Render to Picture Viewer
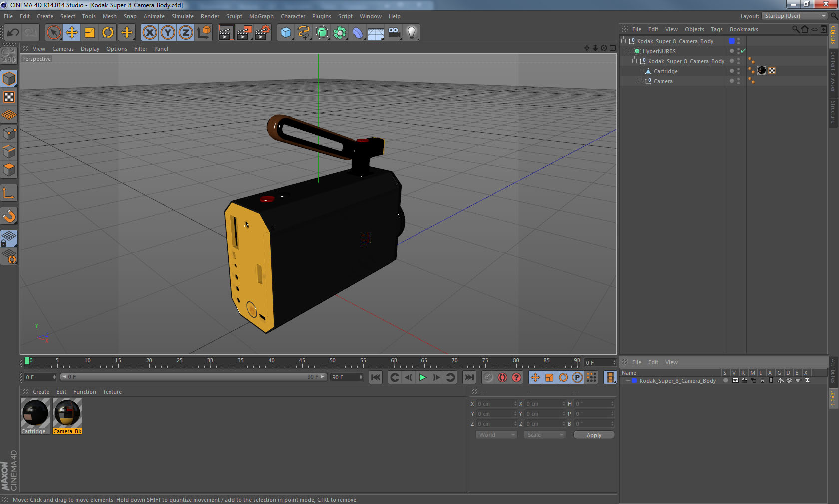Viewport: 839px width, 504px height. pyautogui.click(x=244, y=33)
